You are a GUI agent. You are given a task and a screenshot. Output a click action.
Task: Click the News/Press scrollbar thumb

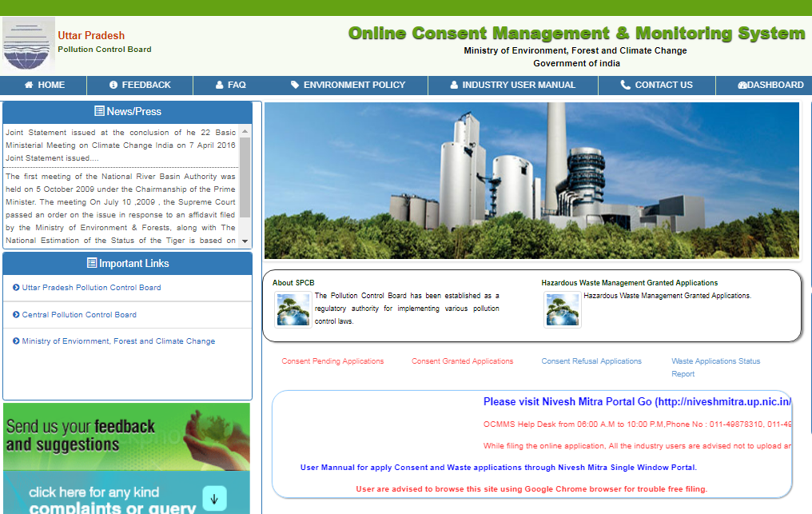click(245, 177)
